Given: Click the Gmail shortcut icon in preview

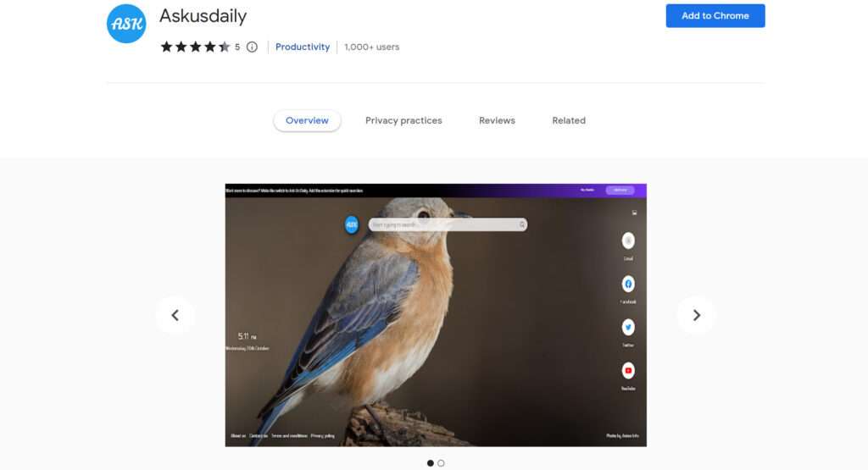Looking at the screenshot, I should (x=628, y=241).
